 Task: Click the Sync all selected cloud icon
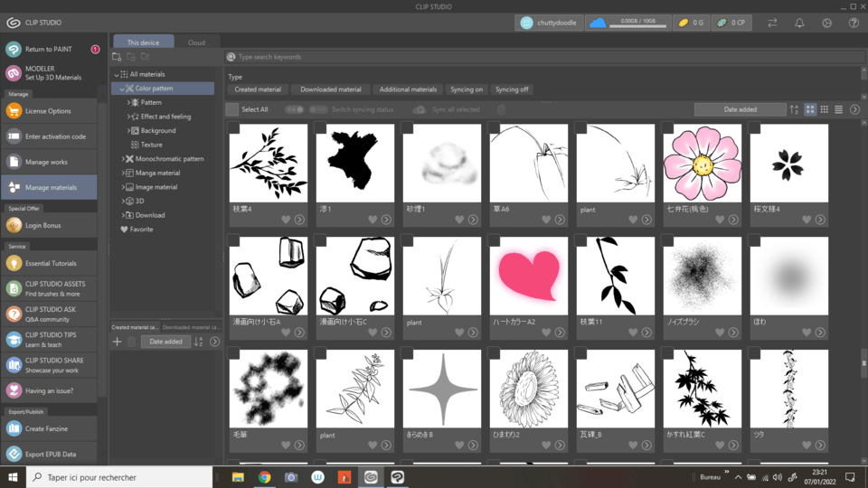point(419,109)
